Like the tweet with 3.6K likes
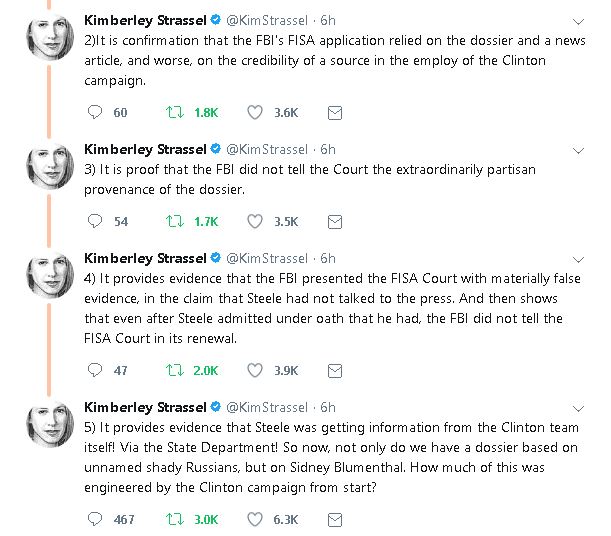Viewport: 611px width, 536px height. (255, 112)
